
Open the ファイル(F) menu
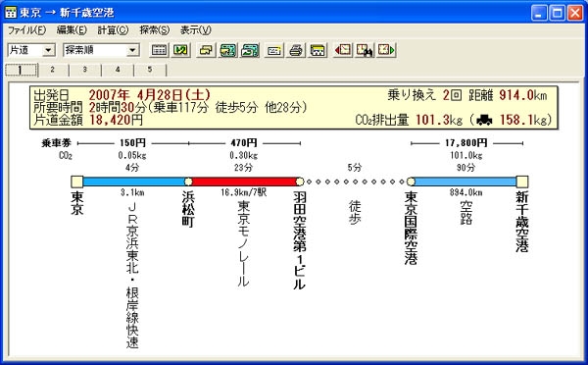pyautogui.click(x=26, y=30)
